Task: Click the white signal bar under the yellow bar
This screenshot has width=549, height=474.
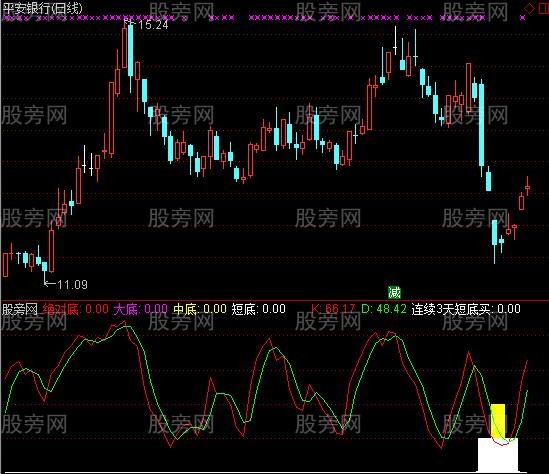Action: [x=498, y=454]
